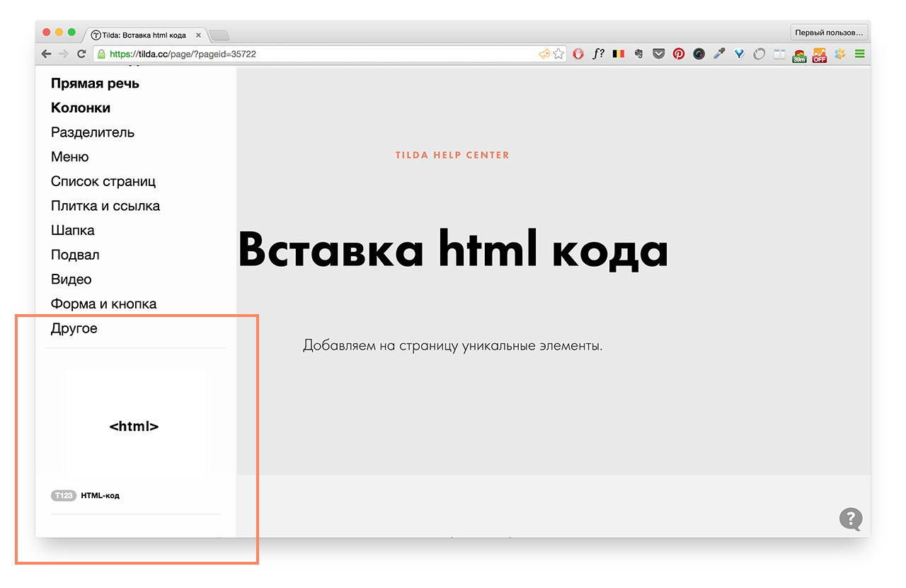Click the TILDA HELP CENTER link
The image size is (906, 588).
452,155
